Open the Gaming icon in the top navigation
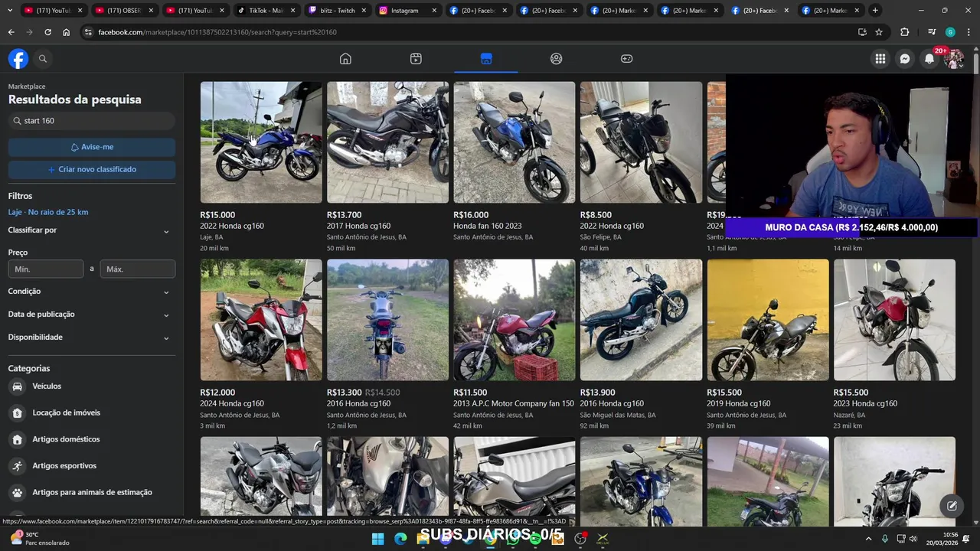Screen dimensions: 980x551 coord(626,59)
